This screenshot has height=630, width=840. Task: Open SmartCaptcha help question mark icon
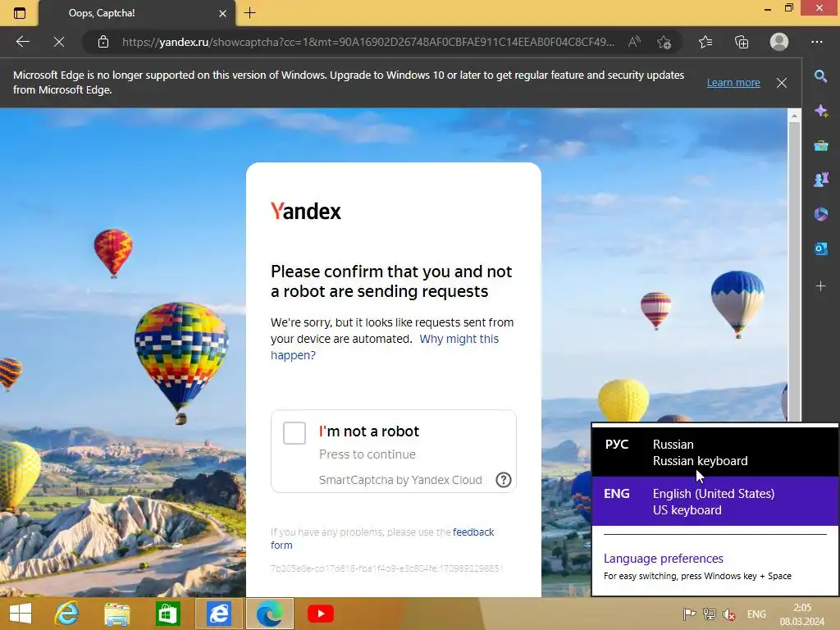pyautogui.click(x=503, y=479)
